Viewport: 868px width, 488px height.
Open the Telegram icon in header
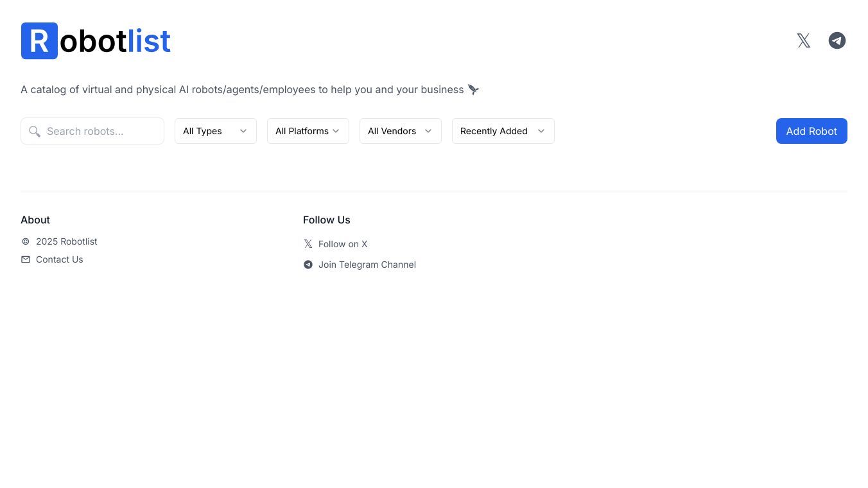pyautogui.click(x=837, y=41)
